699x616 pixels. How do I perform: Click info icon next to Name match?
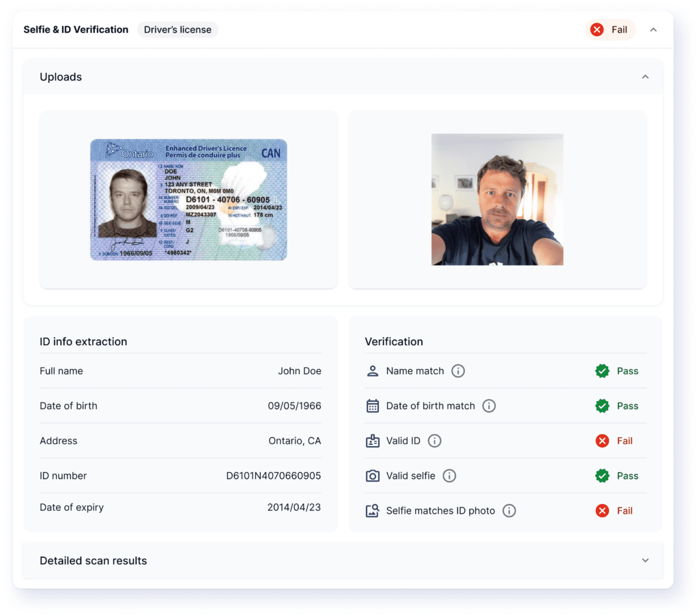click(x=459, y=371)
